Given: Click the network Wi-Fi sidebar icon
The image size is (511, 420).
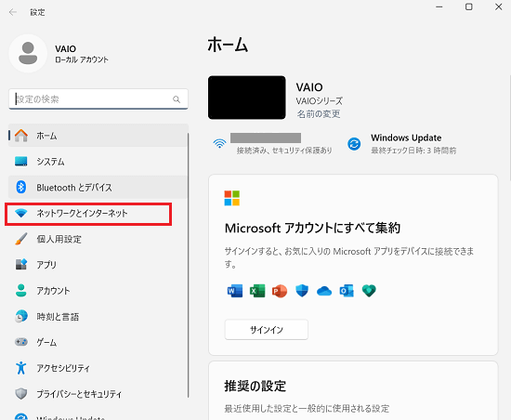Looking at the screenshot, I should 21,214.
